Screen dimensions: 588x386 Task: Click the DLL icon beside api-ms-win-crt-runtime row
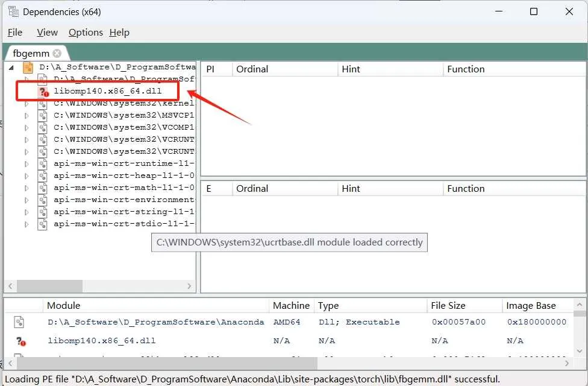(x=42, y=163)
